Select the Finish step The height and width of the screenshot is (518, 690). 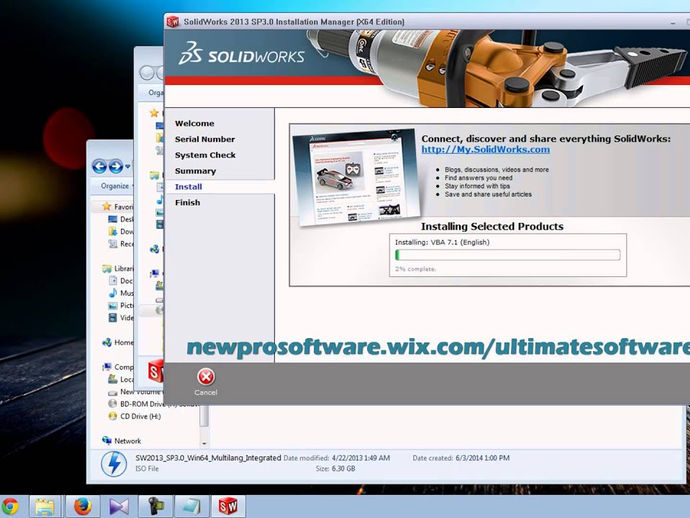tap(187, 202)
